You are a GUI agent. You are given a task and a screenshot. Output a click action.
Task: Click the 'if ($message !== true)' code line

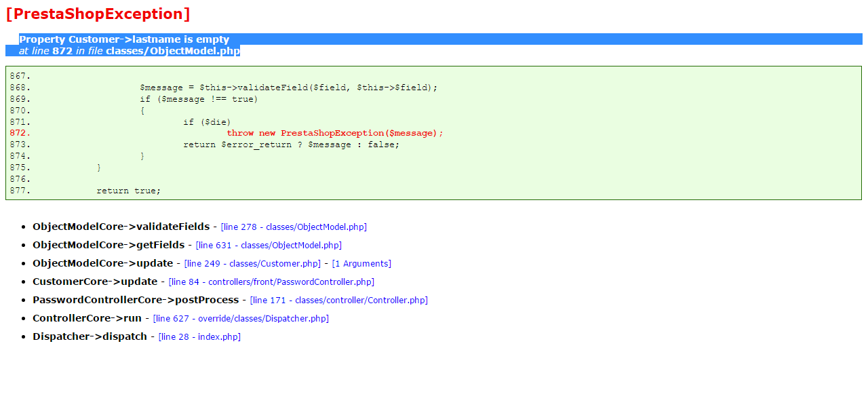point(199,99)
